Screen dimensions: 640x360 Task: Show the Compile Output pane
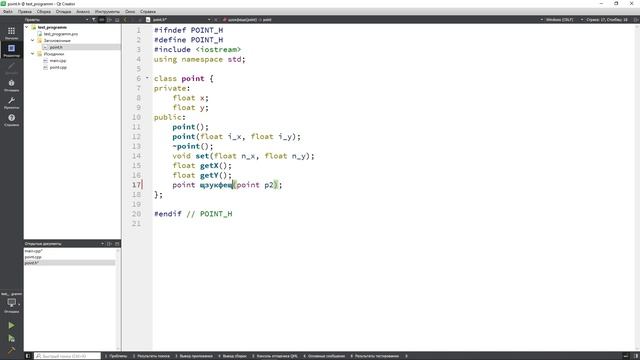[x=232, y=356]
